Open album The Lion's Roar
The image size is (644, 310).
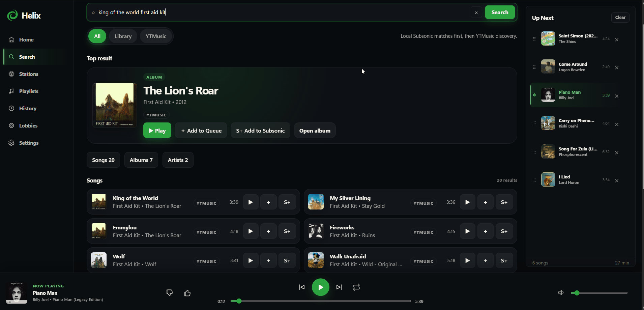click(x=315, y=131)
